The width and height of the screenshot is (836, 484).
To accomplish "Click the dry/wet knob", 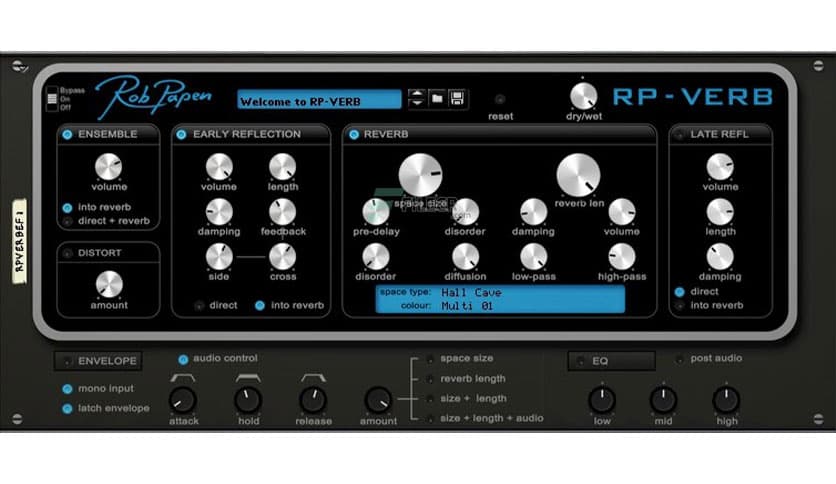I will pyautogui.click(x=583, y=96).
